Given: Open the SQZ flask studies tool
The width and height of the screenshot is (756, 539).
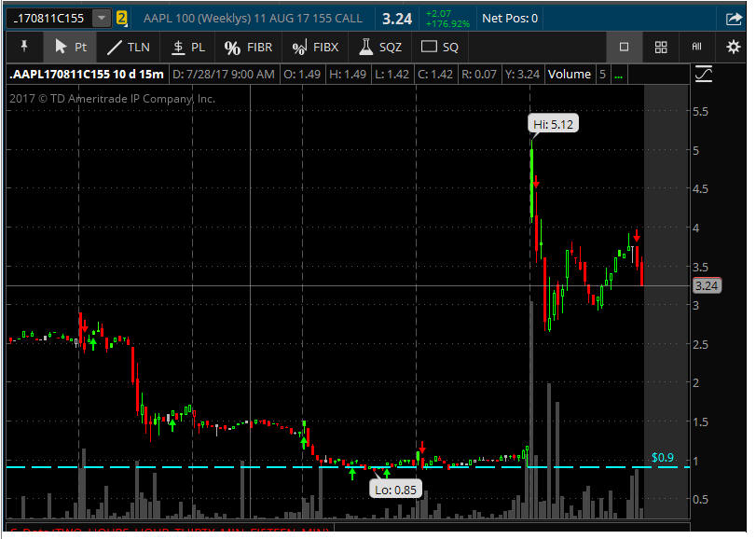Looking at the screenshot, I should (x=380, y=48).
